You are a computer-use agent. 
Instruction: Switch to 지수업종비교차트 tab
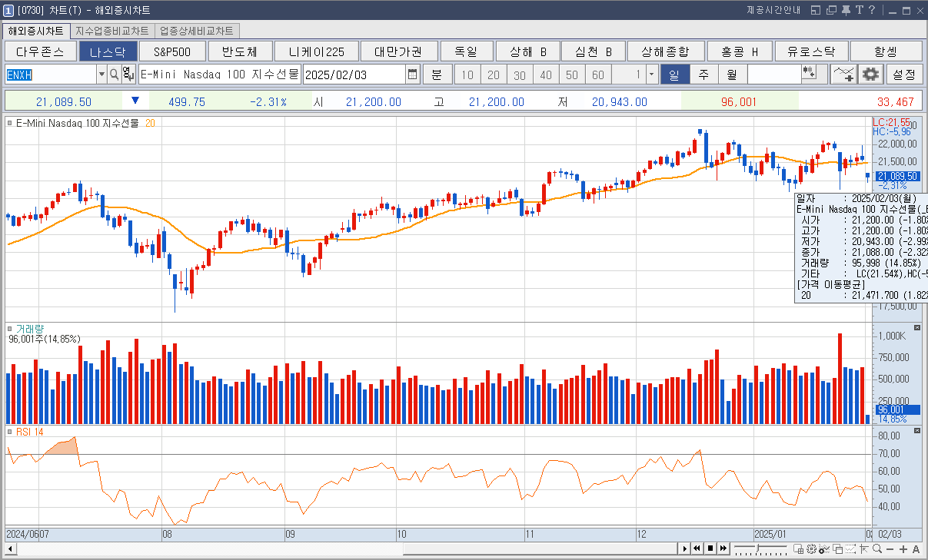(112, 31)
